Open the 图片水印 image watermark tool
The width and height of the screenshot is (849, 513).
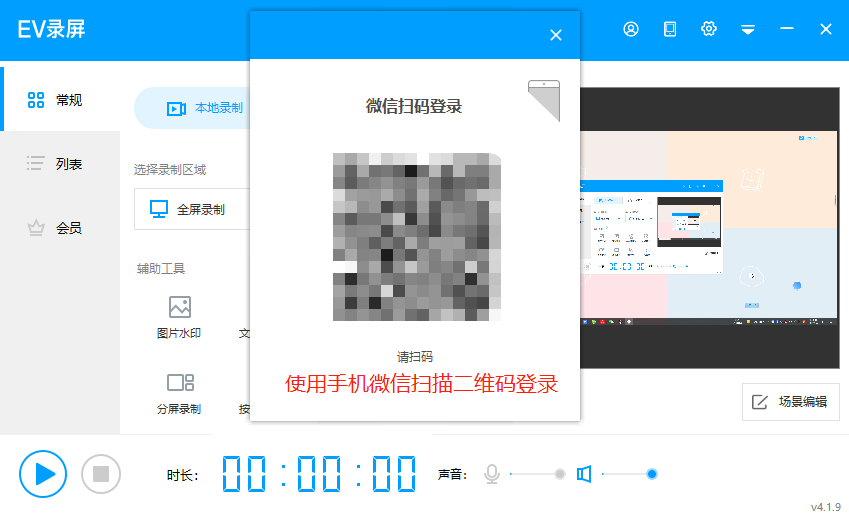coord(179,317)
